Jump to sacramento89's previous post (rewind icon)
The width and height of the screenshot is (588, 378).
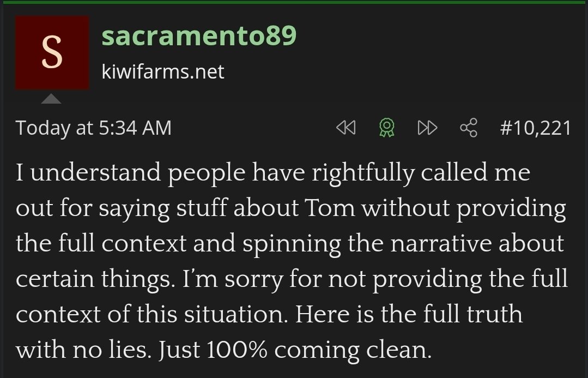click(x=345, y=128)
